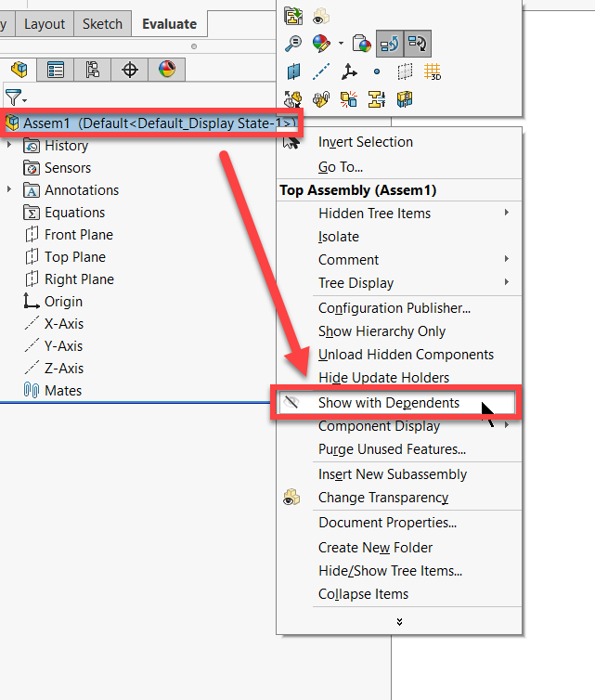595x700 pixels.
Task: Toggle the second highlighted rollback button
Action: coord(418,43)
